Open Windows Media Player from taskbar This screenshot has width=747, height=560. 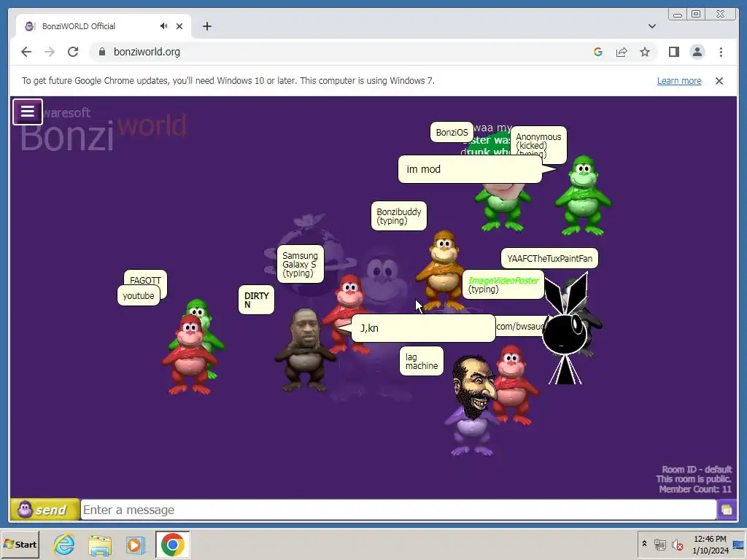(135, 545)
